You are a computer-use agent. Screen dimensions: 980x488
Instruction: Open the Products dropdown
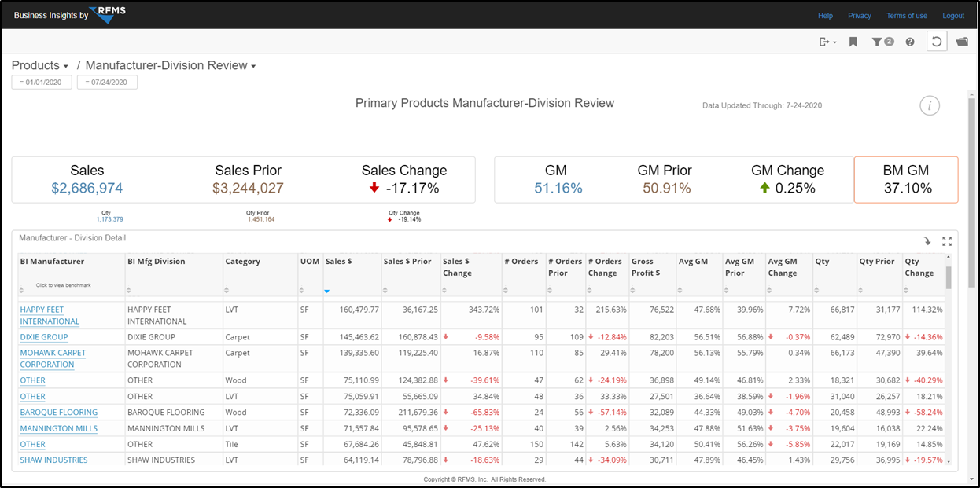[40, 66]
